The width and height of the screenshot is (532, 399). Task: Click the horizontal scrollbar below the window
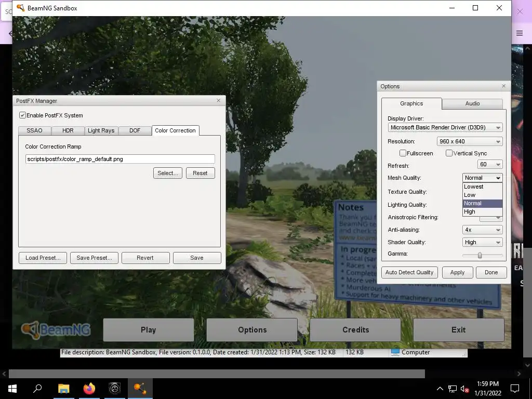click(217, 374)
